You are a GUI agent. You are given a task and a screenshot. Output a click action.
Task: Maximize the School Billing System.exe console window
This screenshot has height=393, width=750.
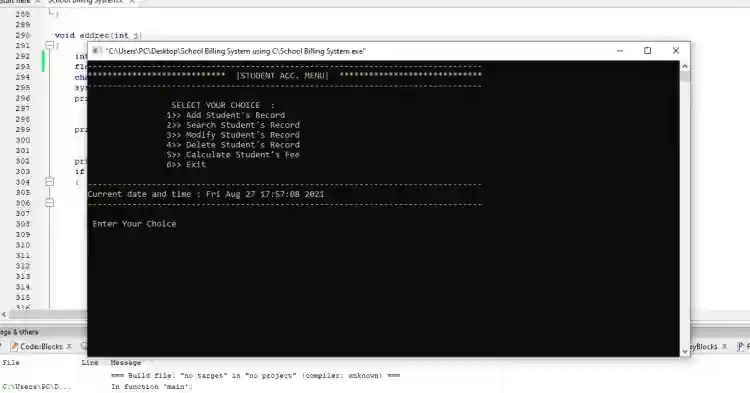coord(647,51)
